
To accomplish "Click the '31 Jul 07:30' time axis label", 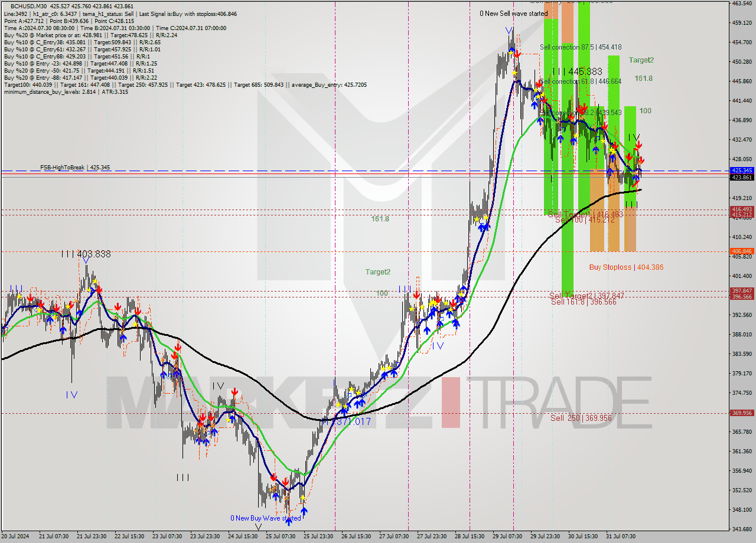I will point(621,537).
